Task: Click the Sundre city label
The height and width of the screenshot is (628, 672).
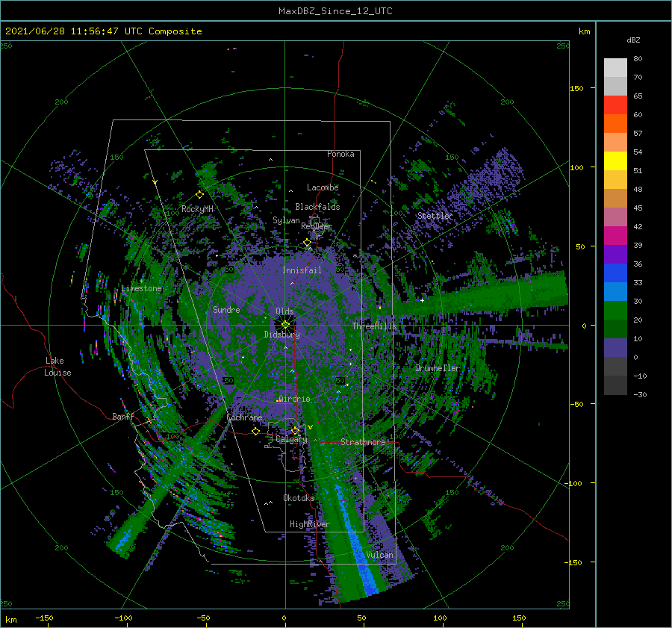Action: (x=226, y=309)
